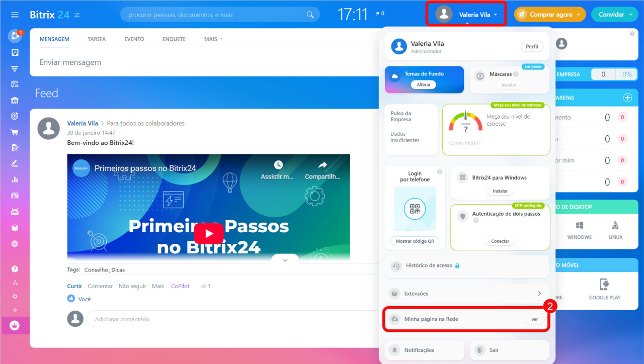Open the help question mark in sidebar
644x364 pixels.
pos(15,269)
